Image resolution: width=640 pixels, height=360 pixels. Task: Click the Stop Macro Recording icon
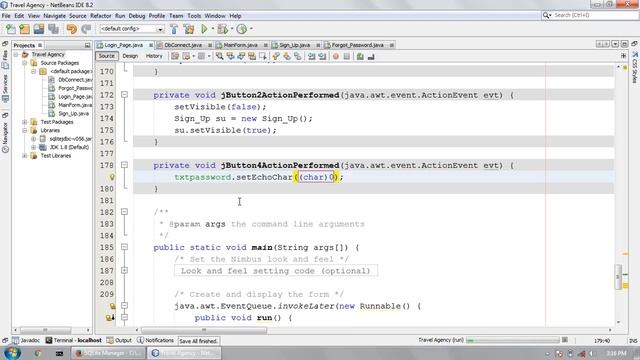tap(347, 56)
